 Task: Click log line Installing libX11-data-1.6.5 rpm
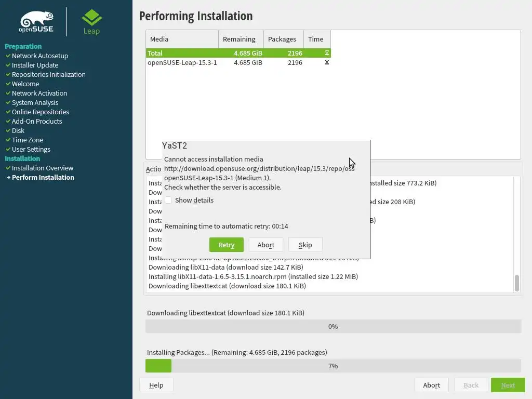click(253, 276)
